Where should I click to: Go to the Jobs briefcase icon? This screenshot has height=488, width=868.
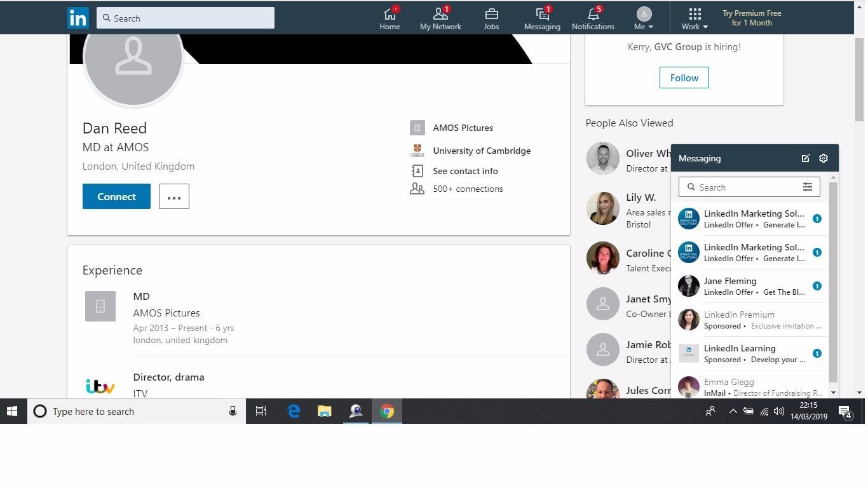point(491,15)
